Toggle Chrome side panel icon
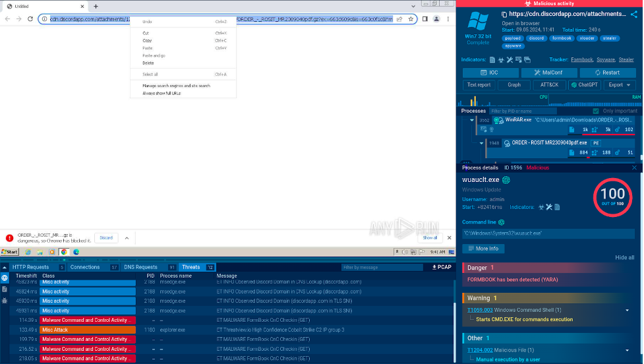The height and width of the screenshot is (364, 644). 425,19
